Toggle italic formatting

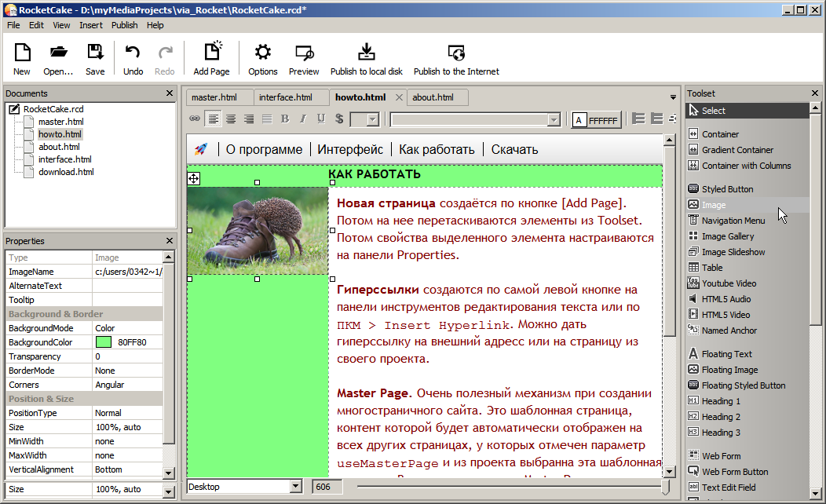pos(303,119)
